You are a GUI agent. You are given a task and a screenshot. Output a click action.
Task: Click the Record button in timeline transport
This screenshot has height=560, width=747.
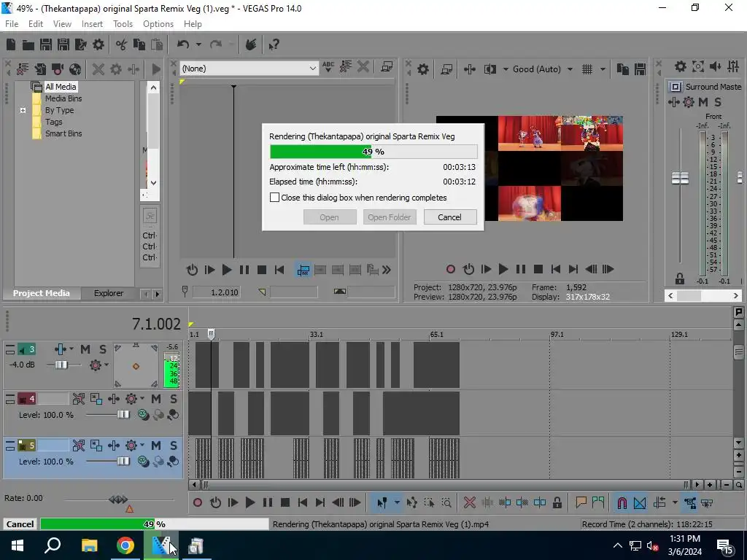(198, 502)
